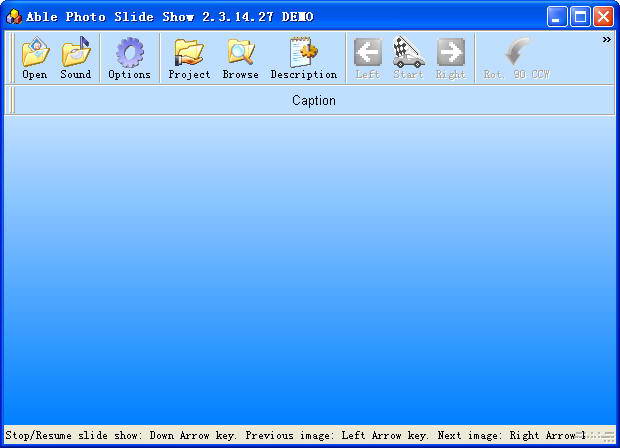
Task: Start the slide show with race car icon
Action: [408, 58]
